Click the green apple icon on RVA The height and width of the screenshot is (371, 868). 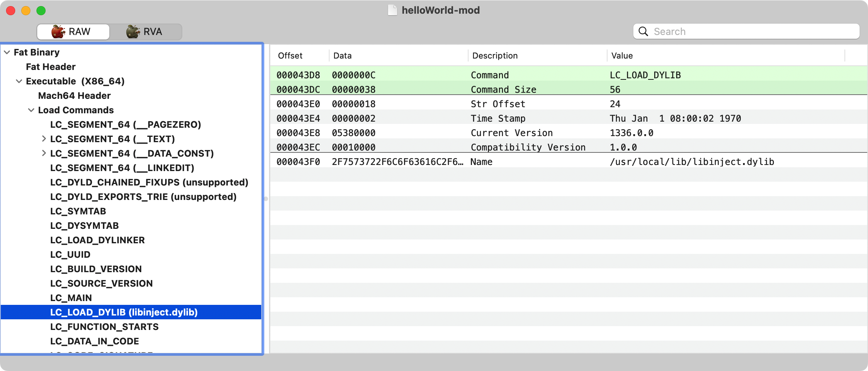(133, 32)
